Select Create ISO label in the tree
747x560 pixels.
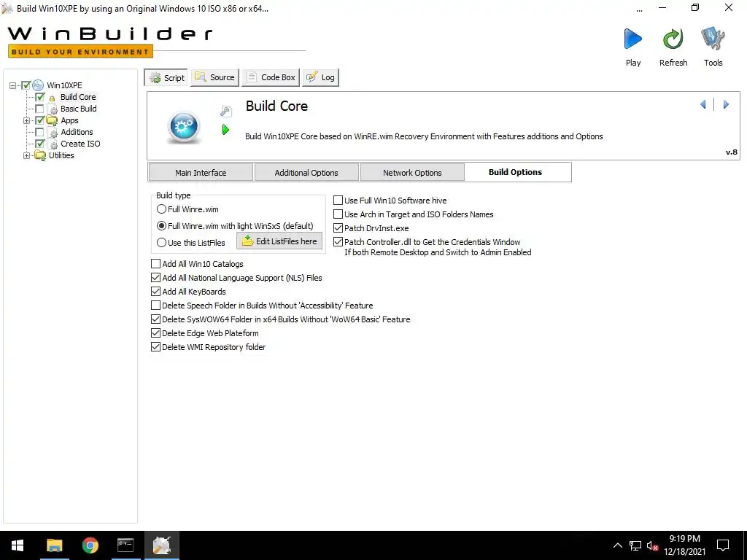pos(80,144)
